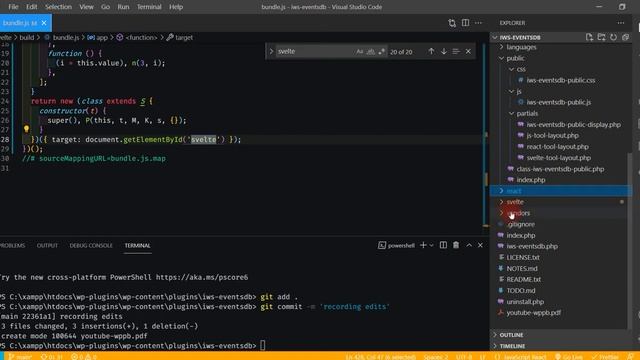Screen dimensions: 640x360
Task: Open the editor more actions menu
Action: [x=478, y=23]
